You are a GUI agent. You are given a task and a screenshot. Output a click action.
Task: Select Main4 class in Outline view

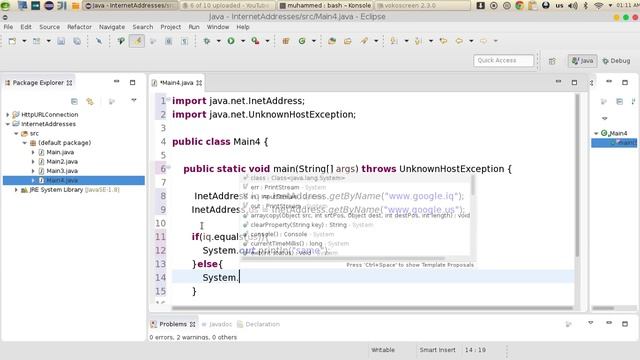pos(614,133)
